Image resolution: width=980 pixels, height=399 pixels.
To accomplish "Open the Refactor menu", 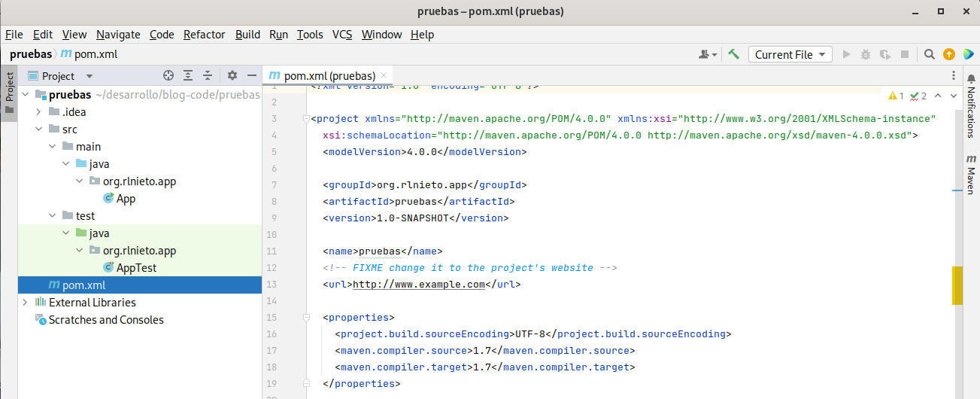I will 205,35.
